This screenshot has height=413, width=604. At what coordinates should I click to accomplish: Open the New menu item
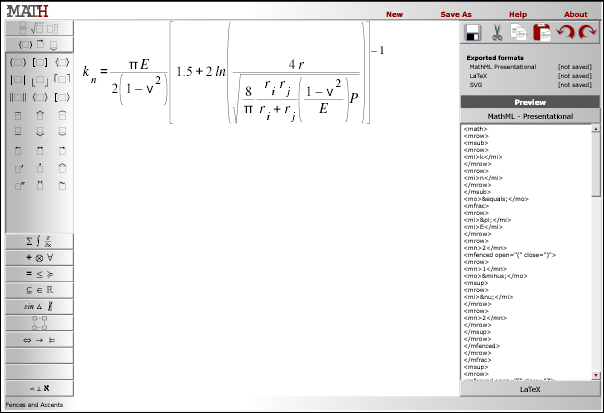(394, 14)
